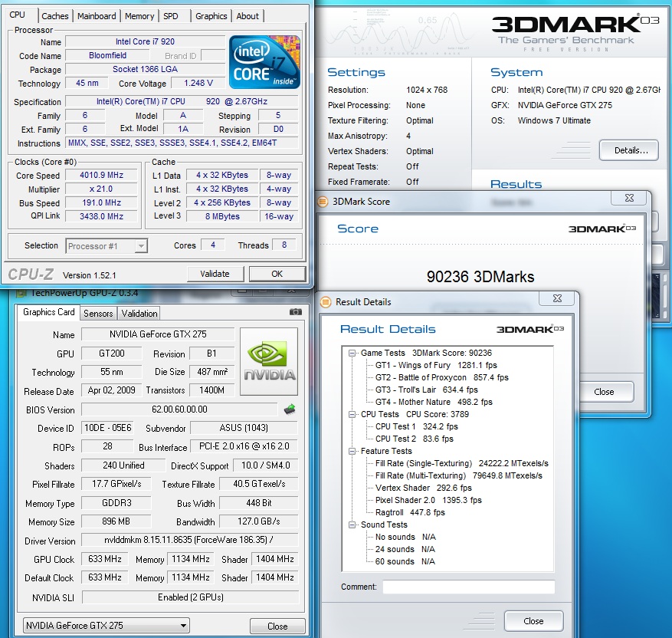Click the Details... button in 3DMark System

coord(629,150)
